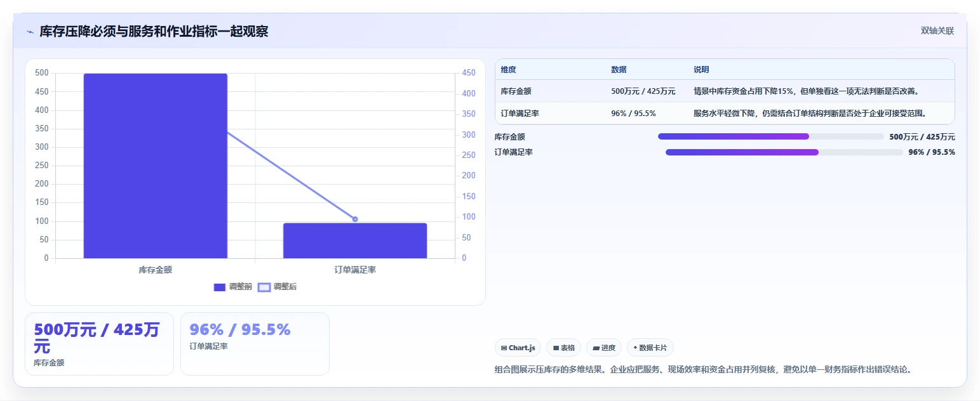Viewport: 980px width, 401px height.
Task: Click the 500万元 / 425万元 data card
Action: tap(99, 344)
